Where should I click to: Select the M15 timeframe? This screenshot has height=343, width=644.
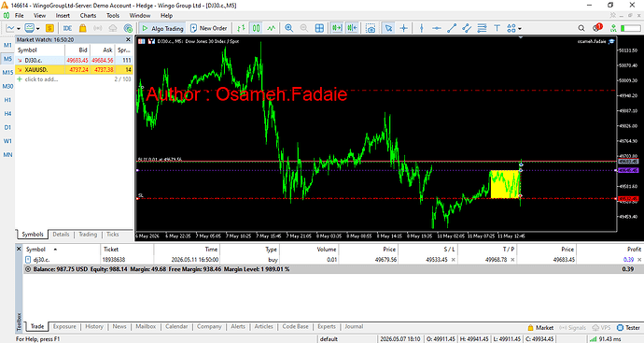tap(7, 72)
